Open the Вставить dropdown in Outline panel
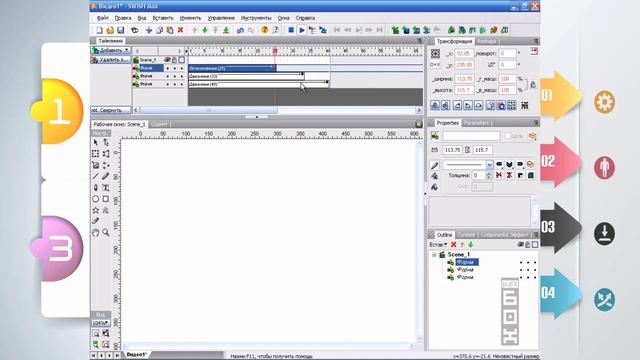This screenshot has width=640, height=360. [438, 244]
